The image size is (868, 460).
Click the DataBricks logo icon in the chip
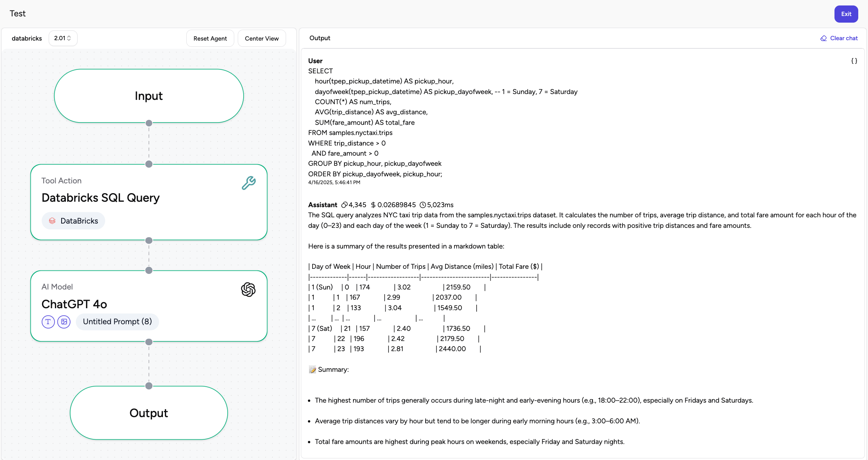(x=52, y=221)
